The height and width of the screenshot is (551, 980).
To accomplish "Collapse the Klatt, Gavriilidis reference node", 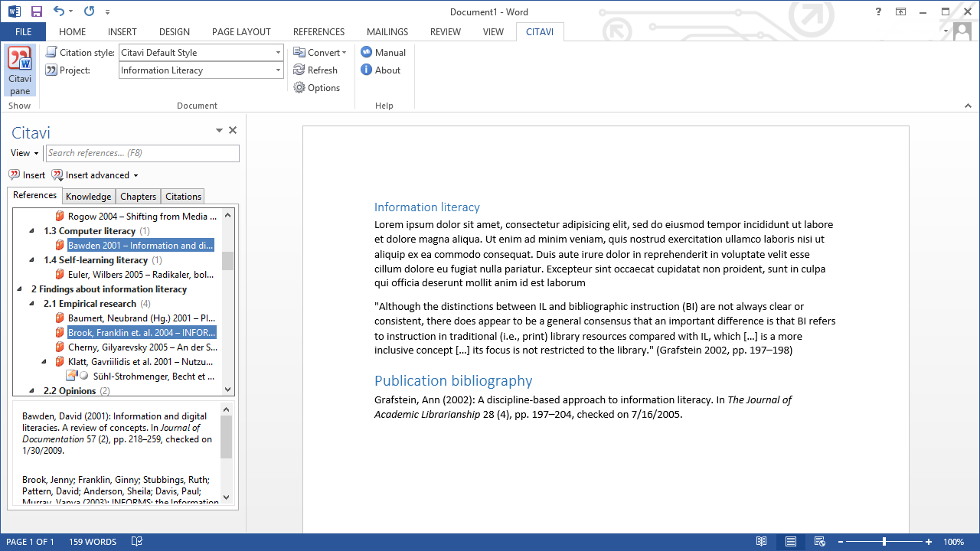I will 44,361.
